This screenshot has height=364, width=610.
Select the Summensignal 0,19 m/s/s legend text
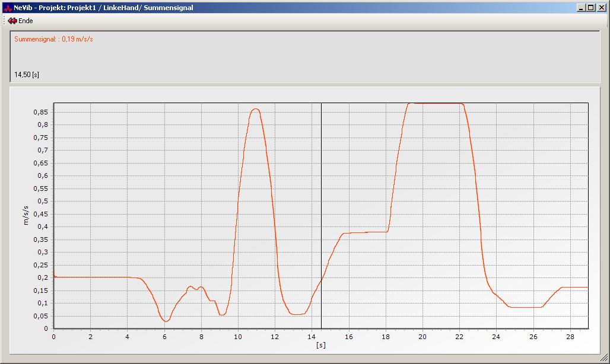coord(54,39)
